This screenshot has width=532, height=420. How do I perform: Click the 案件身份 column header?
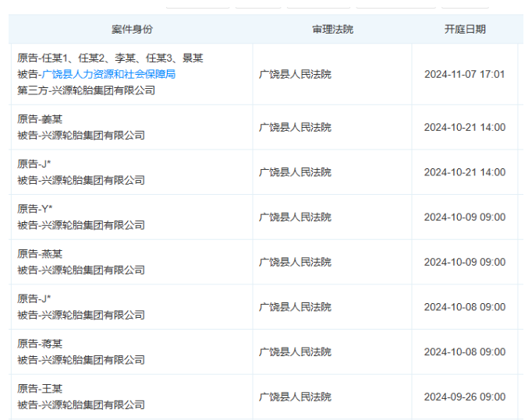(132, 30)
